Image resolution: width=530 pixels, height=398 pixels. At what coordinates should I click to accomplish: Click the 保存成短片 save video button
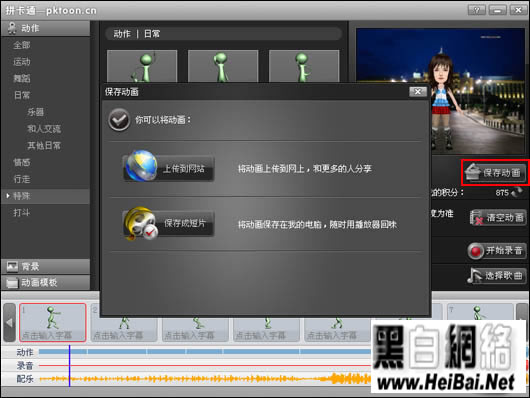pyautogui.click(x=169, y=223)
